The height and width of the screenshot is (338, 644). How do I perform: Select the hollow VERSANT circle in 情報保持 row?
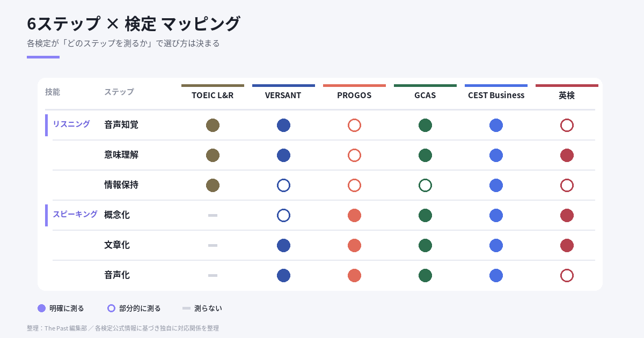[x=283, y=185]
